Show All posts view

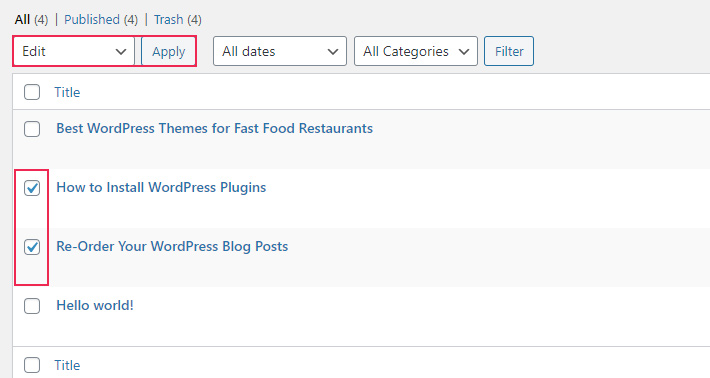click(x=22, y=19)
